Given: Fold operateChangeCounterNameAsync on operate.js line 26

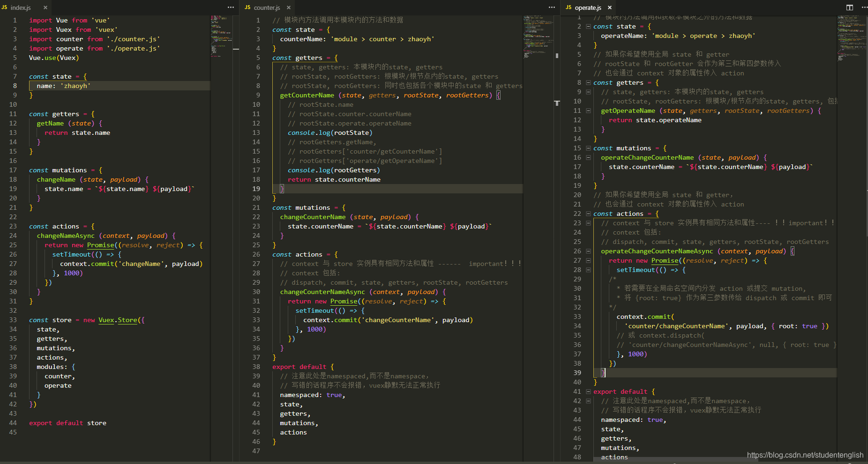Looking at the screenshot, I should coord(588,251).
